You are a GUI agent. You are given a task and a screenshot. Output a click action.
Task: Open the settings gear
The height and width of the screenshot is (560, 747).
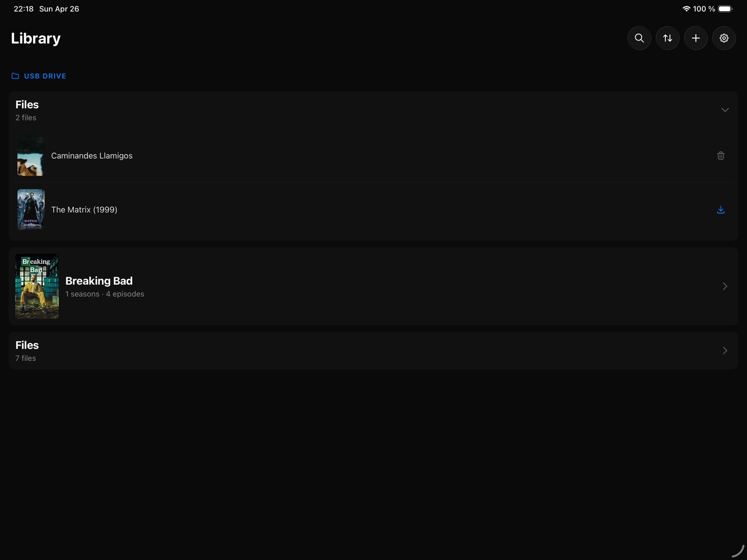coord(724,38)
